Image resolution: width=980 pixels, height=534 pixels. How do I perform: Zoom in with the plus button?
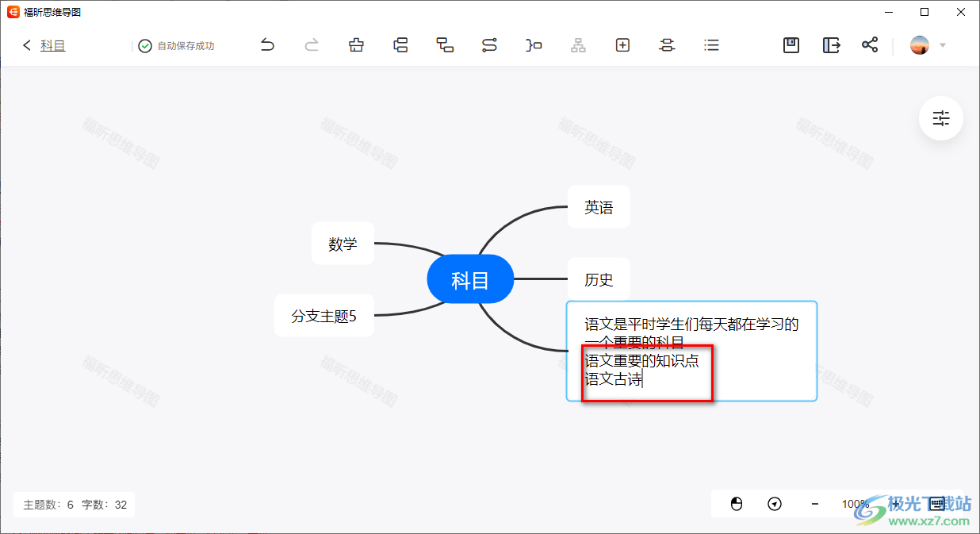click(x=896, y=504)
